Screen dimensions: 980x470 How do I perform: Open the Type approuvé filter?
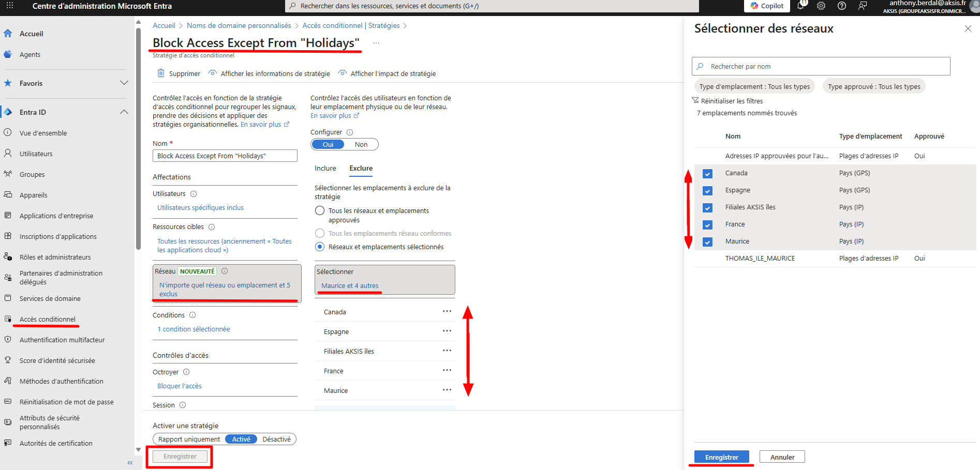pos(874,86)
